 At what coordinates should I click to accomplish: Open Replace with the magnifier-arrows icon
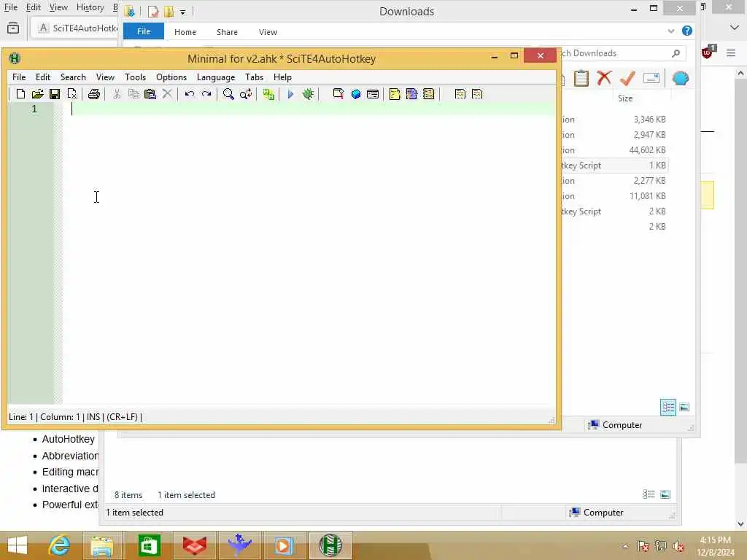click(x=246, y=94)
